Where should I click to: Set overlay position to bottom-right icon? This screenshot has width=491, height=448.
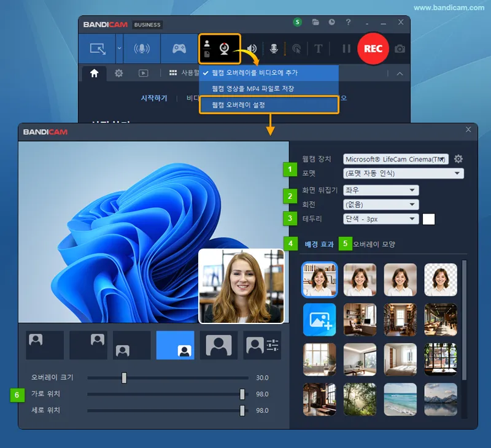coord(176,345)
